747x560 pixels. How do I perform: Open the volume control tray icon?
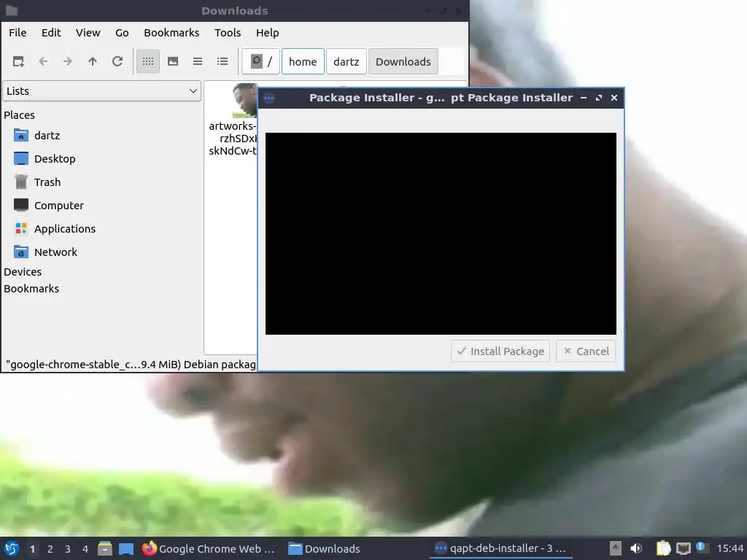click(x=636, y=548)
